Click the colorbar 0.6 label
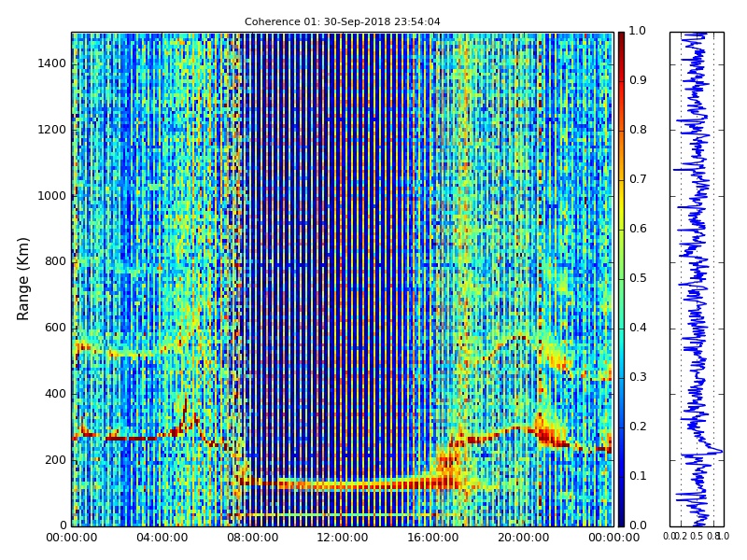 click(x=638, y=229)
